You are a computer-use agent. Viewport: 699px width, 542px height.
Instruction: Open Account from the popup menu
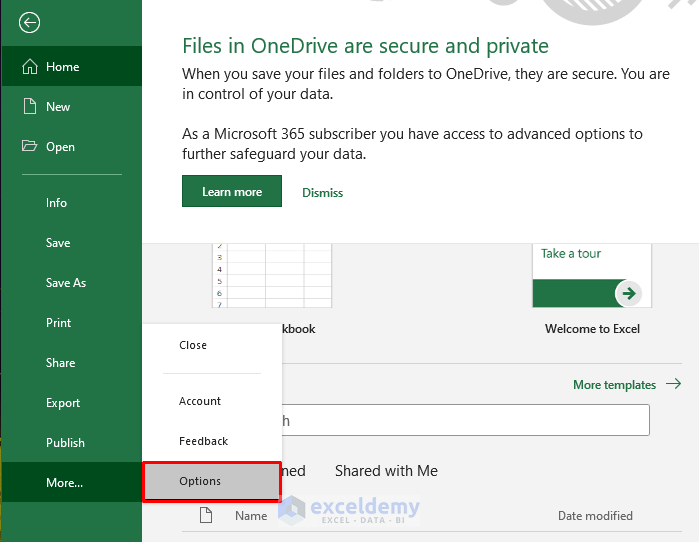click(200, 401)
